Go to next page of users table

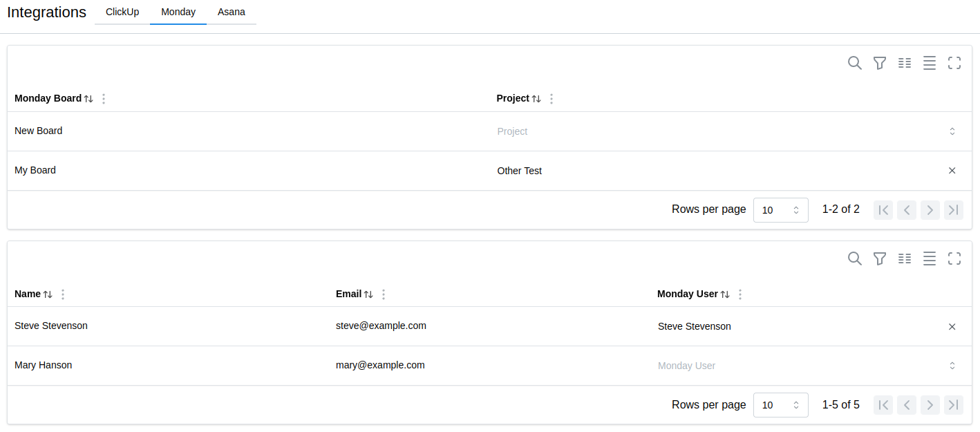[930, 405]
